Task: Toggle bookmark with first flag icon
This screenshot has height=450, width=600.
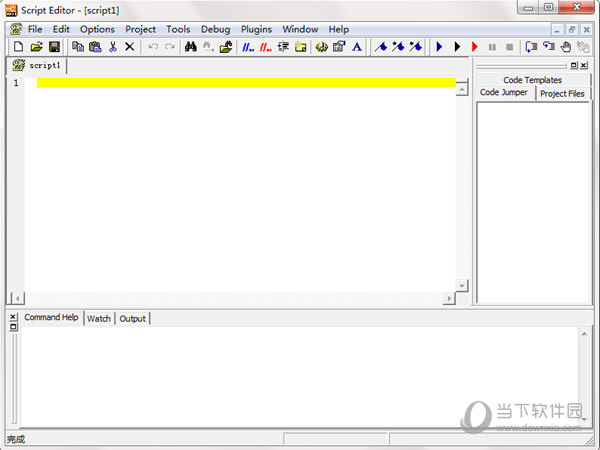Action: pyautogui.click(x=381, y=47)
